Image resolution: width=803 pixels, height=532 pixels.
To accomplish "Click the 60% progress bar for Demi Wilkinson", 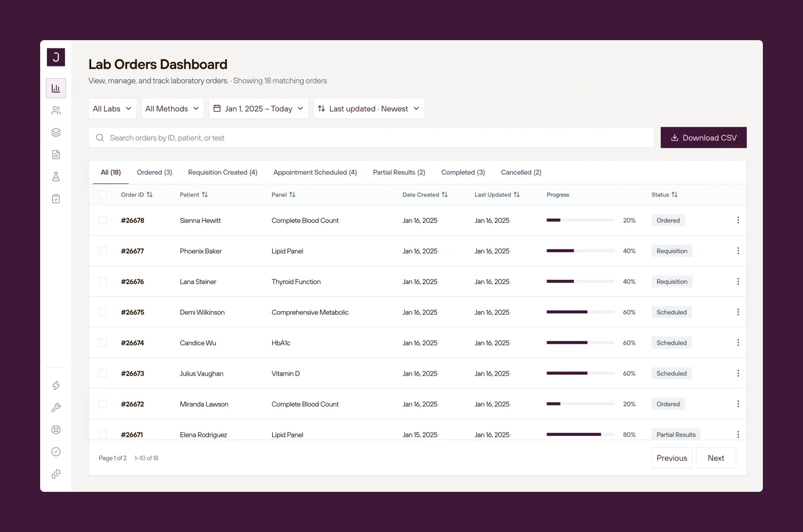I will [581, 312].
